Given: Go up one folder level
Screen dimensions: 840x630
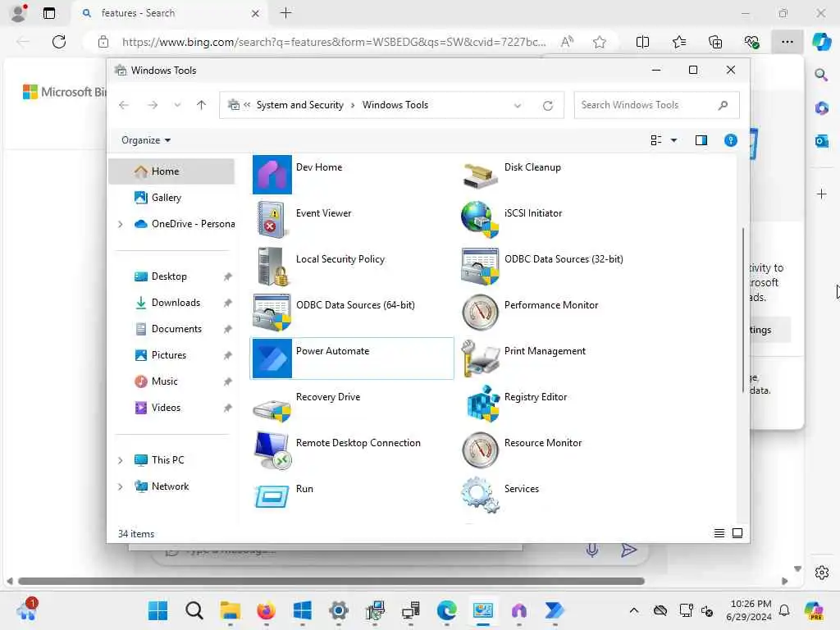Looking at the screenshot, I should point(202,105).
